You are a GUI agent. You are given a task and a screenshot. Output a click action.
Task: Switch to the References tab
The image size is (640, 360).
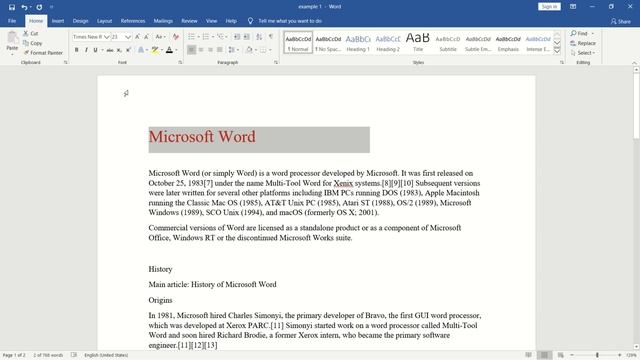point(133,21)
